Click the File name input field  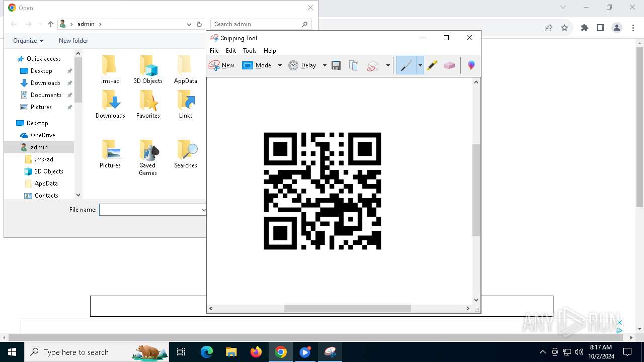click(x=153, y=210)
